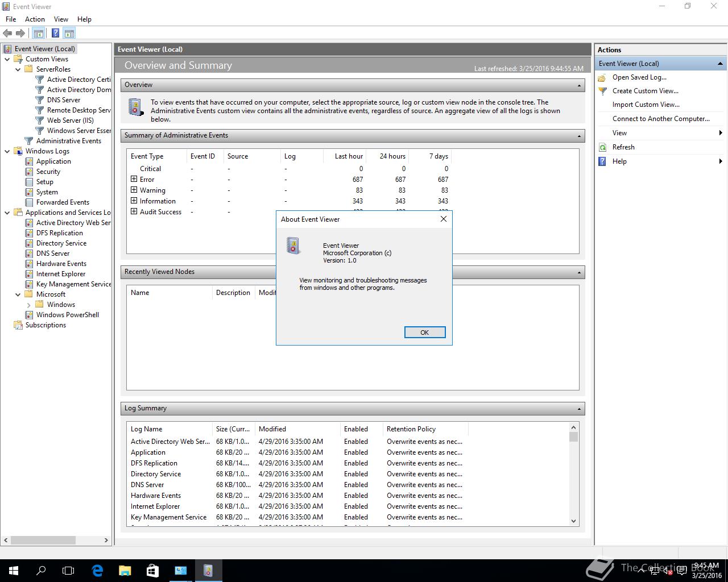Click the Forwarded Events log icon
Image resolution: width=728 pixels, height=582 pixels.
point(29,202)
